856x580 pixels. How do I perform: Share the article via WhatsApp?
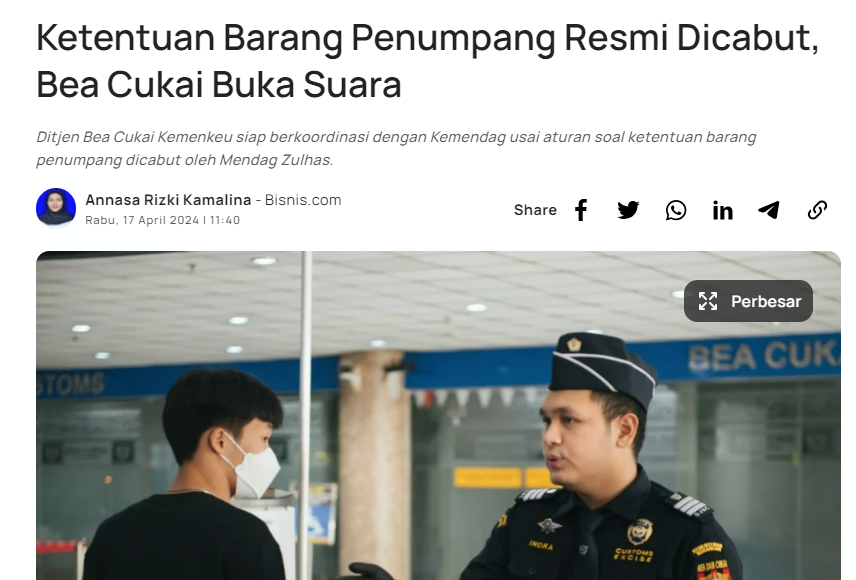676,210
